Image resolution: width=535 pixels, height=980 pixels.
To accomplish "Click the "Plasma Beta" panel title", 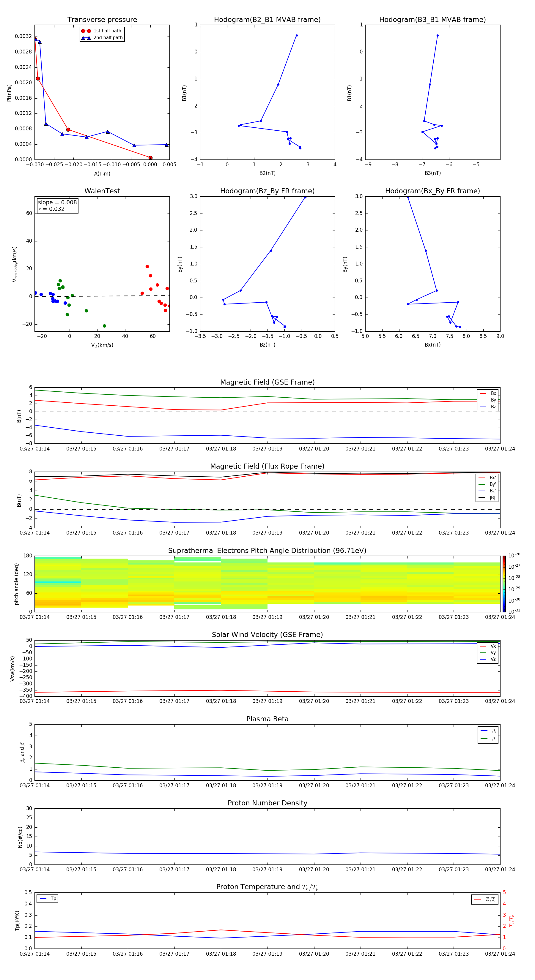I will (267, 719).
